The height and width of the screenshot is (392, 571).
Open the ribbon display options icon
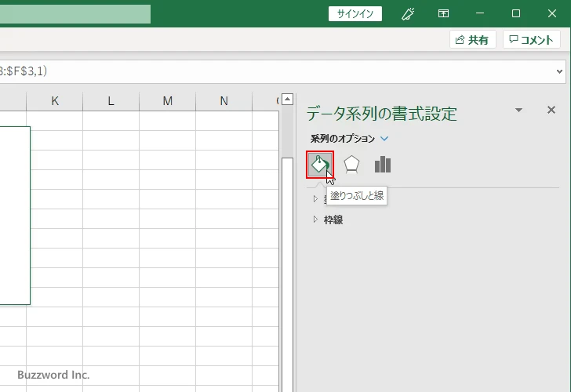(x=443, y=14)
